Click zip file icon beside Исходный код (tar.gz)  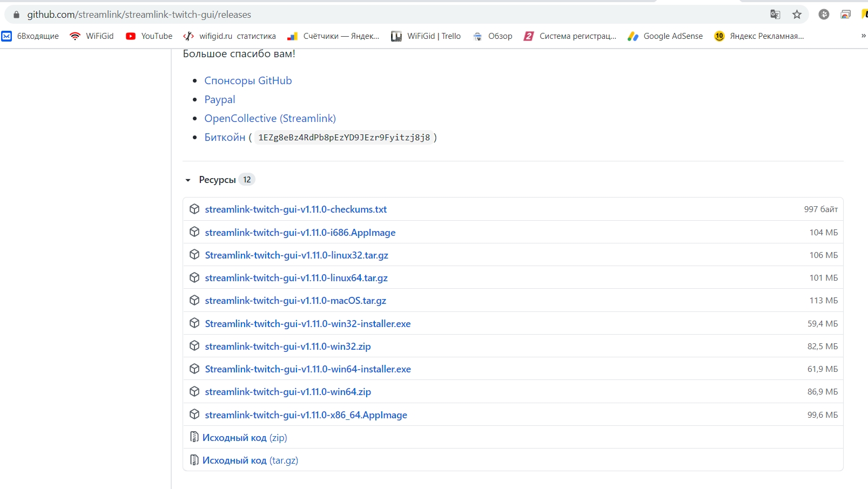click(194, 460)
